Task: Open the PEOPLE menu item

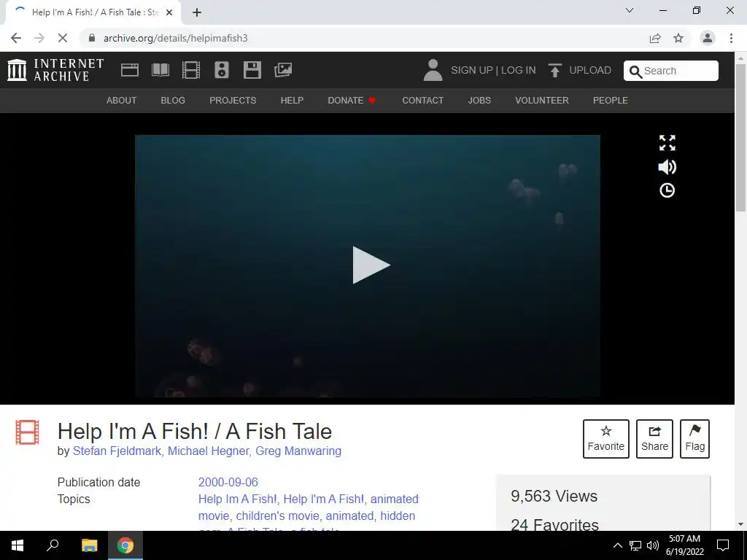Action: click(x=611, y=101)
